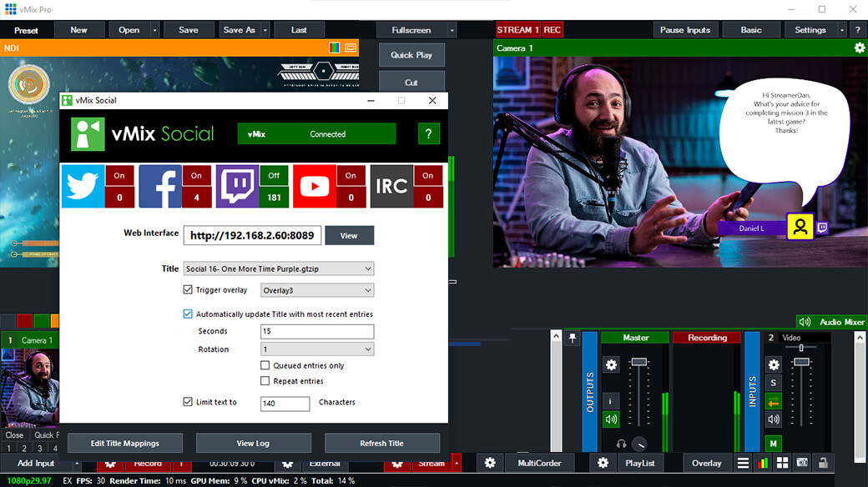The width and height of the screenshot is (868, 487).
Task: Expand the Title dropdown list
Action: pos(368,269)
